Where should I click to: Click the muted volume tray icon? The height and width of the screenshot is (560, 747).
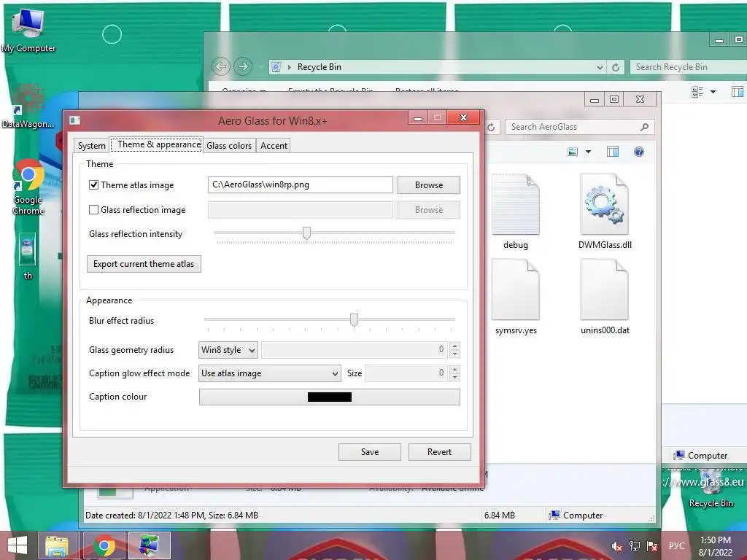coord(616,547)
